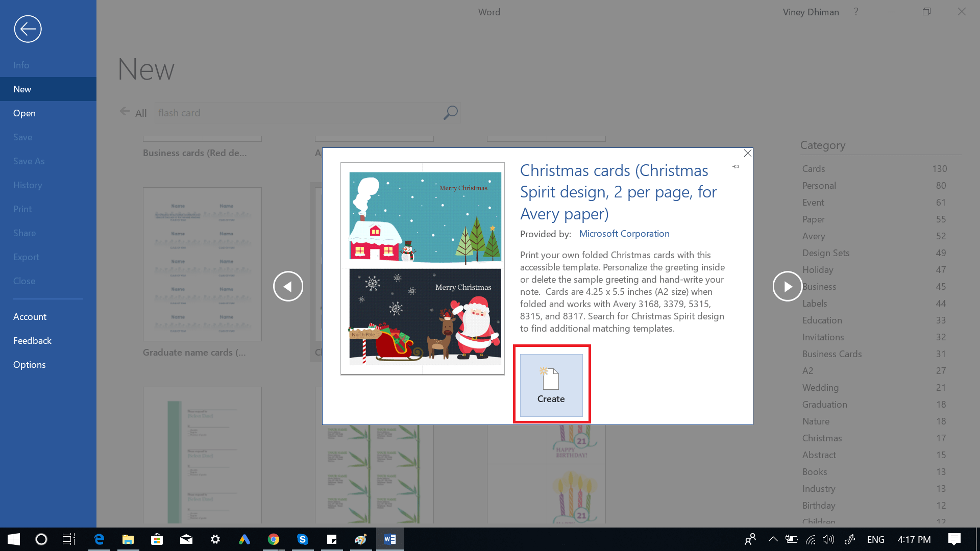The height and width of the screenshot is (551, 980).
Task: Open Task View in taskbar
Action: pos(69,539)
